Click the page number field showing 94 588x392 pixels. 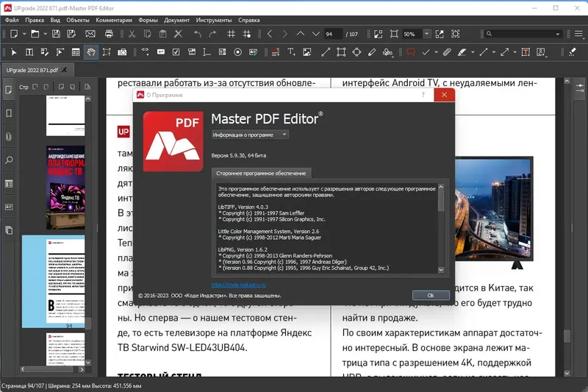pyautogui.click(x=333, y=34)
